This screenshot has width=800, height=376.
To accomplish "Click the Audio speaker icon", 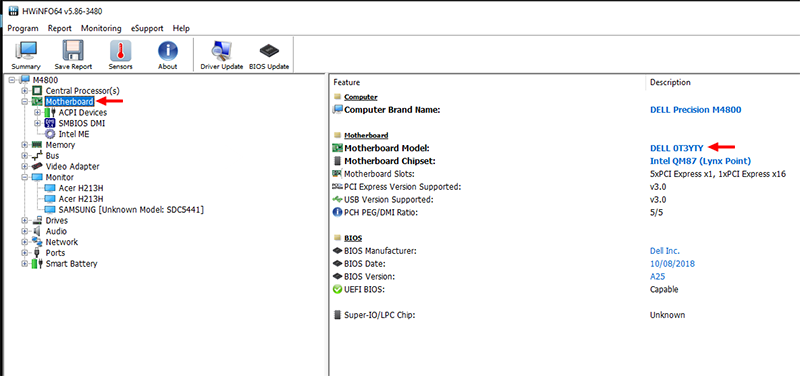I will [37, 231].
